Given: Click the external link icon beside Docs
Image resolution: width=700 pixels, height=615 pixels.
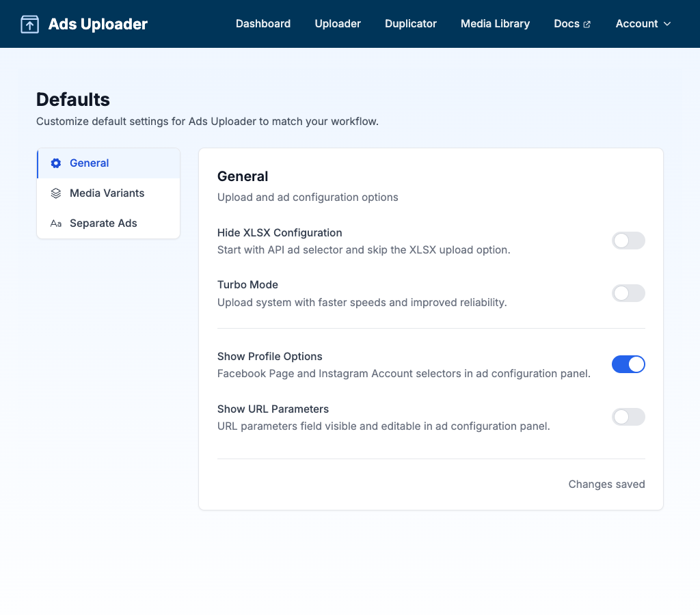Looking at the screenshot, I should click(587, 25).
